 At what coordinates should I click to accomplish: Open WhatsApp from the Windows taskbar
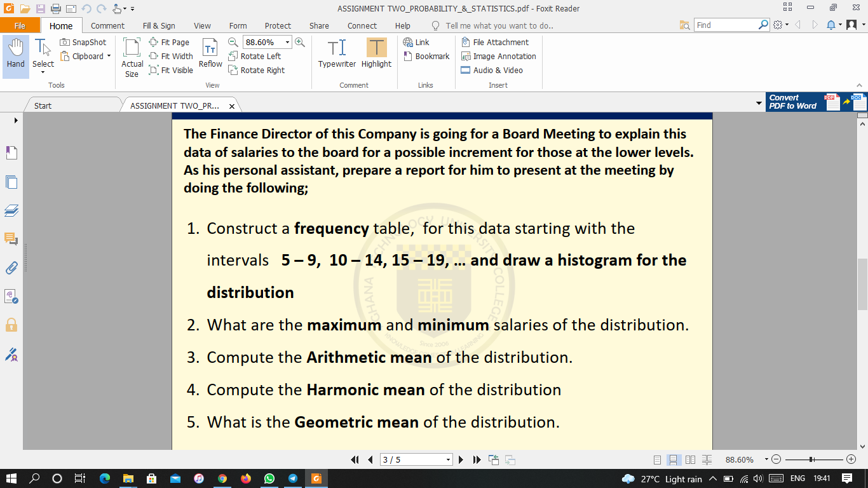[x=269, y=478]
